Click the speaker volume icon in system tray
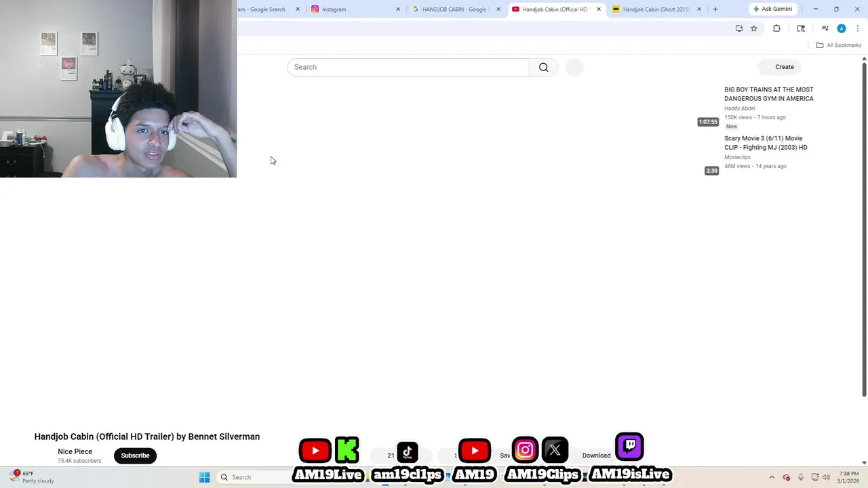868x488 pixels. 827,477
